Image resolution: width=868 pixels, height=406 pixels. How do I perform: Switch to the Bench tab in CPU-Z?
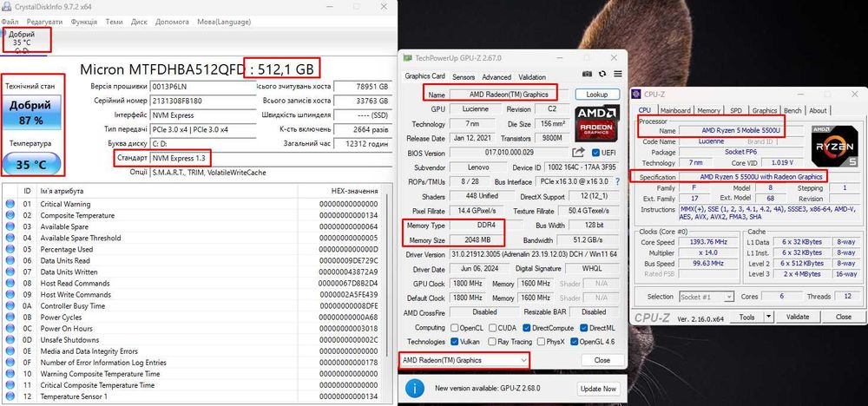pos(792,111)
